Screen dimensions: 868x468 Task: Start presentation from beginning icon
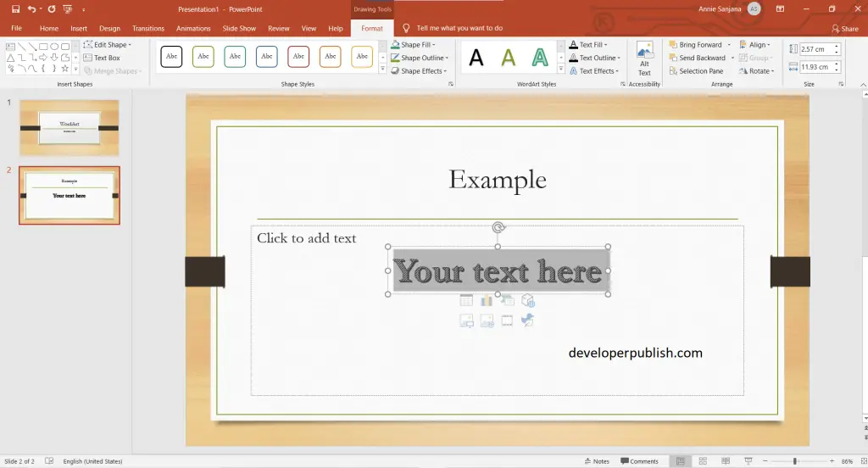tap(68, 8)
